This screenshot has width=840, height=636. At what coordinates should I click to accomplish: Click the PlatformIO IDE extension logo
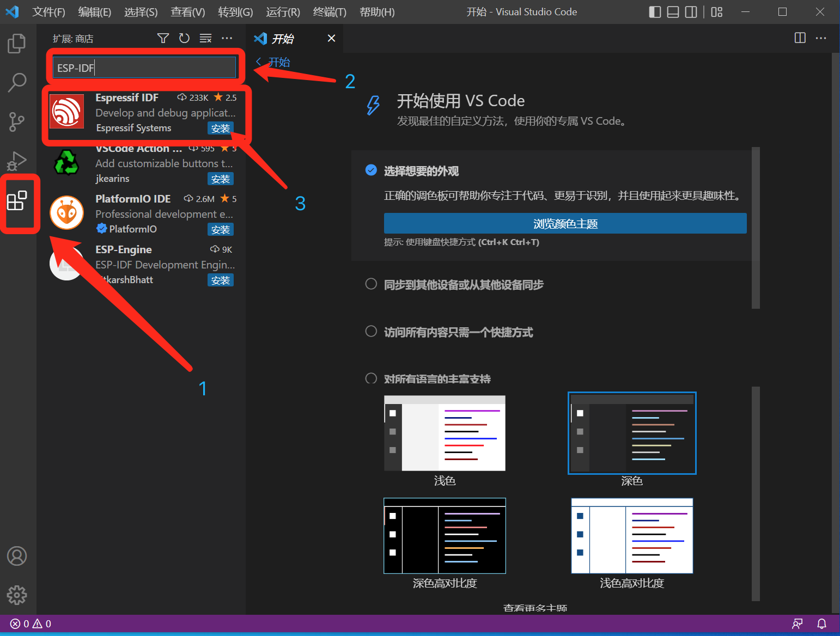pos(66,212)
